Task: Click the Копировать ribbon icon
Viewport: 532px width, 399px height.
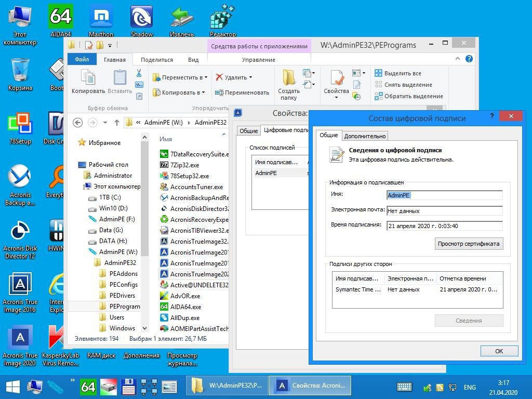Action: click(88, 82)
